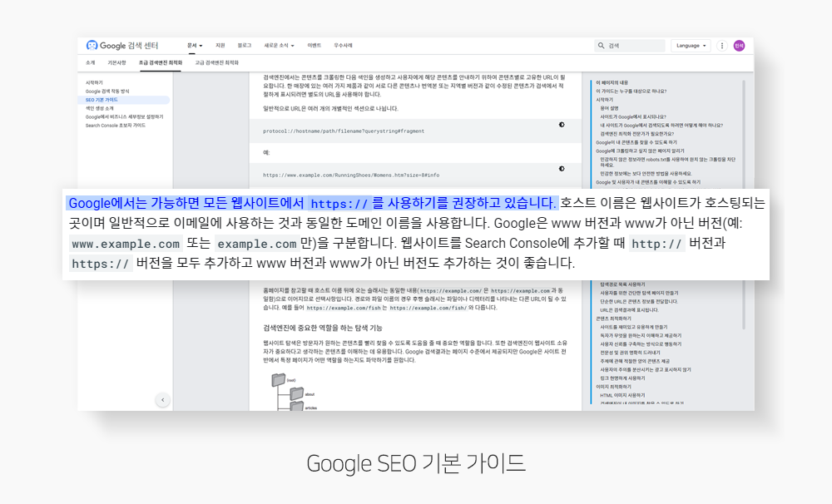This screenshot has height=504, width=832.
Task: Open the 이벤트 menu item
Action: click(x=314, y=46)
